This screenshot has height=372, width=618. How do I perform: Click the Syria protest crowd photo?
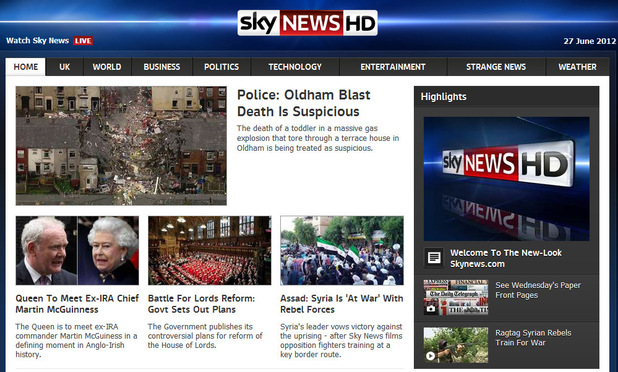(342, 250)
